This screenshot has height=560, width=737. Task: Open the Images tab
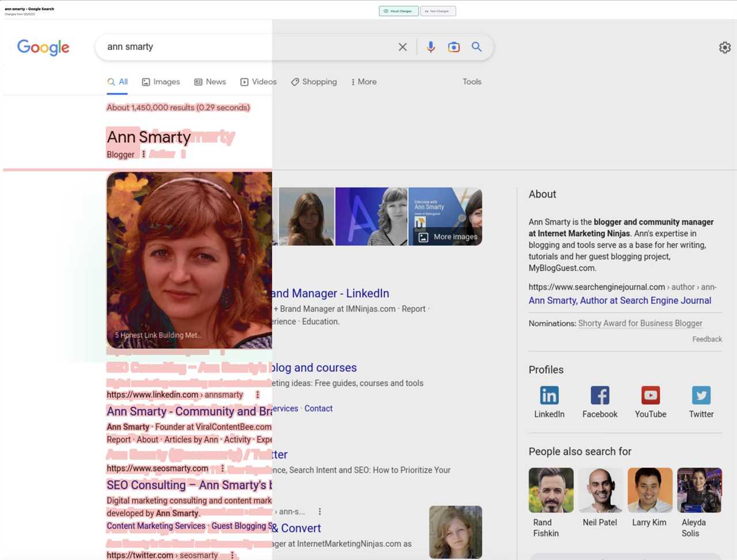pos(161,82)
